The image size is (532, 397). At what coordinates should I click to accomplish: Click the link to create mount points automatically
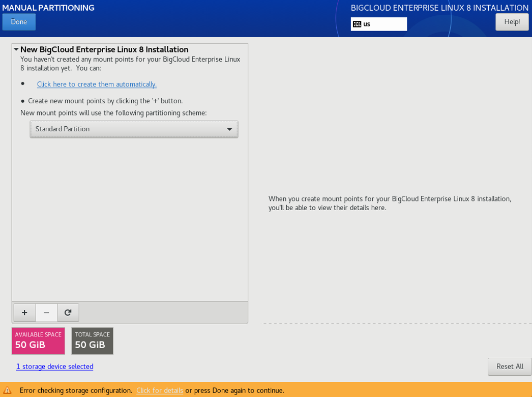[x=97, y=84]
